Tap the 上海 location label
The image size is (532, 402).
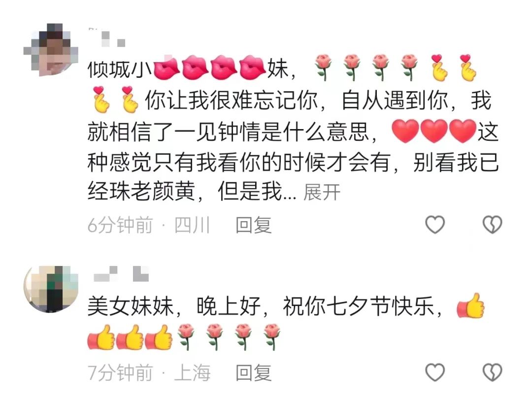tap(193, 372)
